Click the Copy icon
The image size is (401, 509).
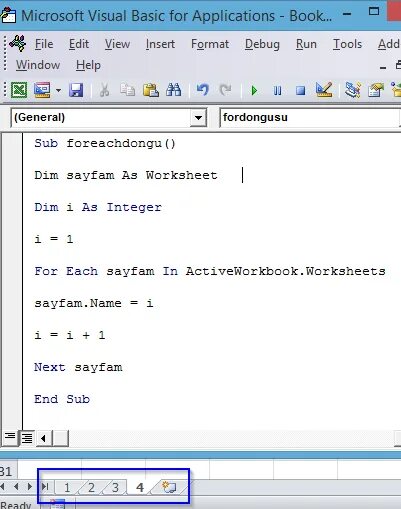[127, 90]
